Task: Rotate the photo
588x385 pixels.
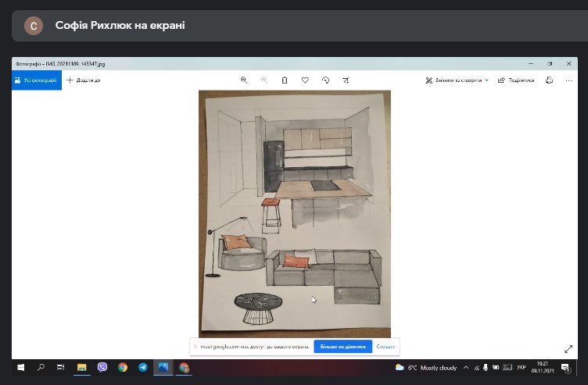Action: pyautogui.click(x=325, y=80)
